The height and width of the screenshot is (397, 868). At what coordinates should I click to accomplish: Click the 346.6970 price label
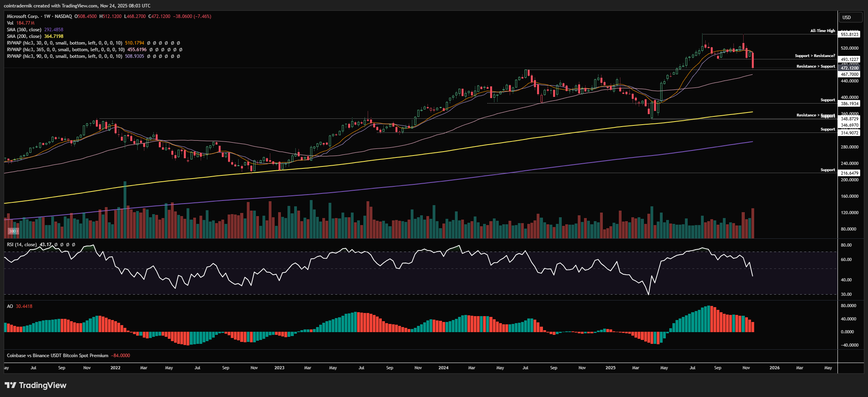click(850, 125)
